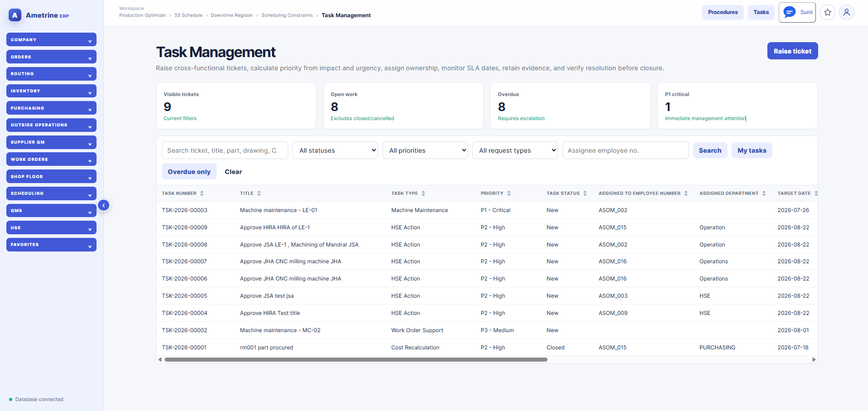Expand the QMS sidebar menu
This screenshot has width=868, height=411.
click(51, 211)
